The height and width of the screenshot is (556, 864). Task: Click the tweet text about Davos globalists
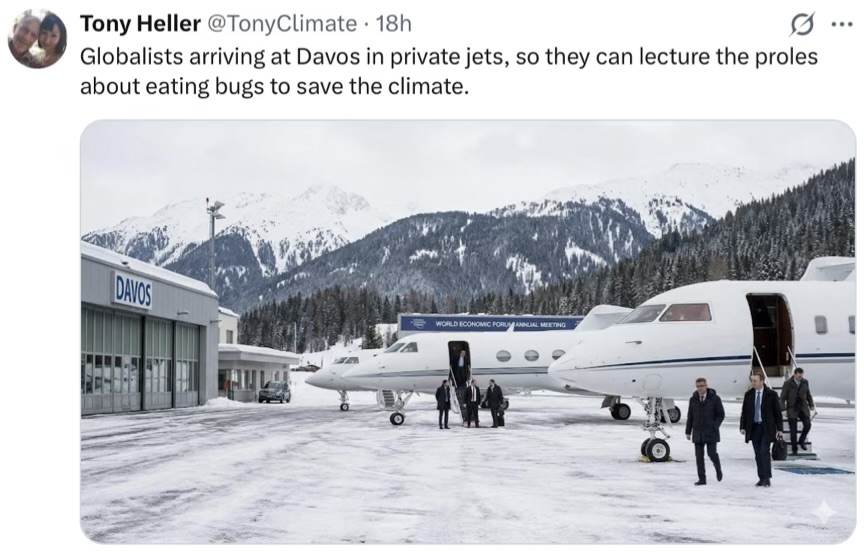(448, 71)
